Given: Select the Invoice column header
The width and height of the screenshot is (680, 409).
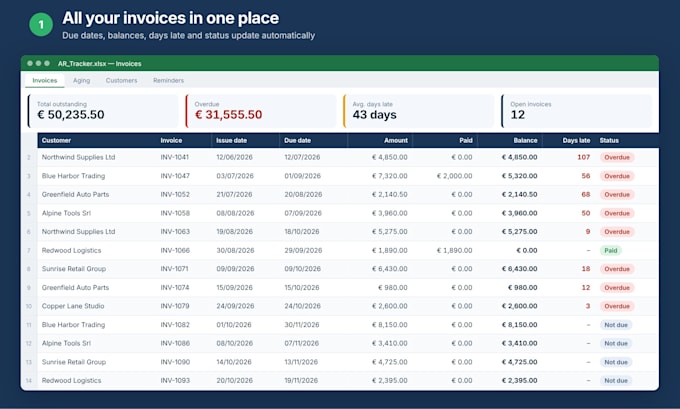Looking at the screenshot, I should 171,140.
